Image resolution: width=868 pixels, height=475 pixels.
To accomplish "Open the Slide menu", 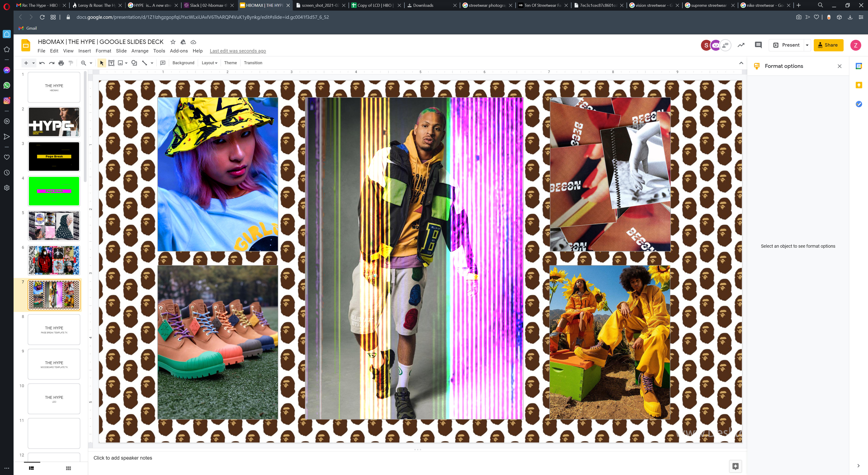I will click(x=121, y=51).
